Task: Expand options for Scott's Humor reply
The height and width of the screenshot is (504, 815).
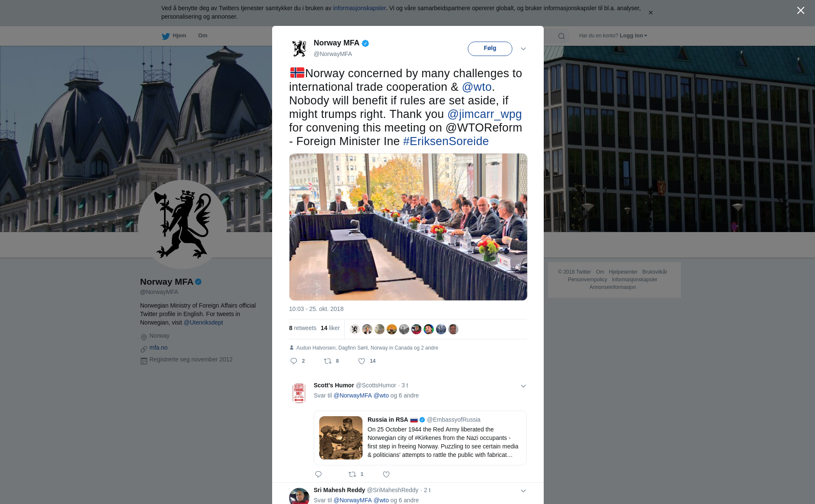Action: tap(523, 386)
